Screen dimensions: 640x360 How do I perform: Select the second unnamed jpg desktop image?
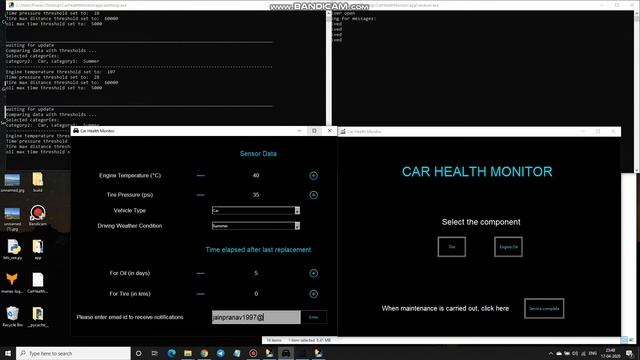[x=12, y=219]
